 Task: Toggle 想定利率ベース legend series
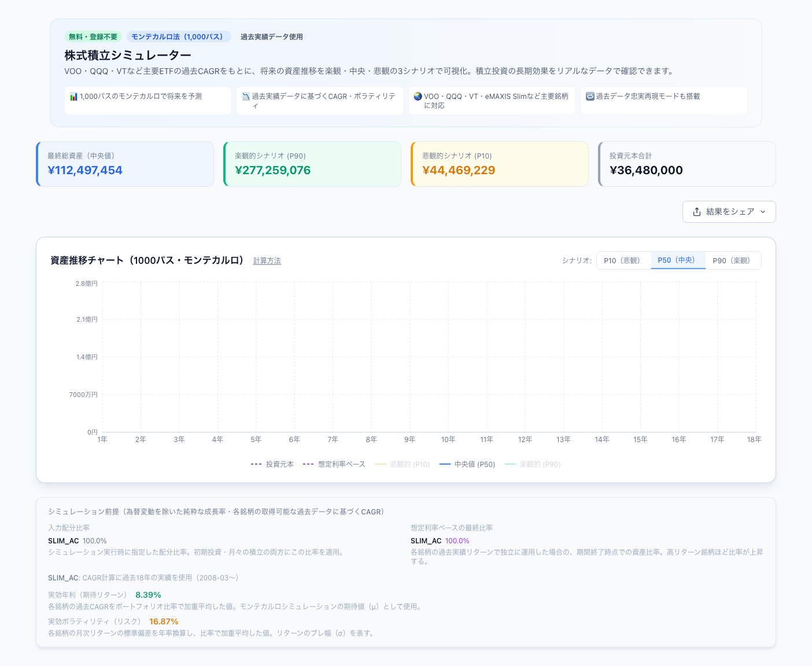pos(334,464)
